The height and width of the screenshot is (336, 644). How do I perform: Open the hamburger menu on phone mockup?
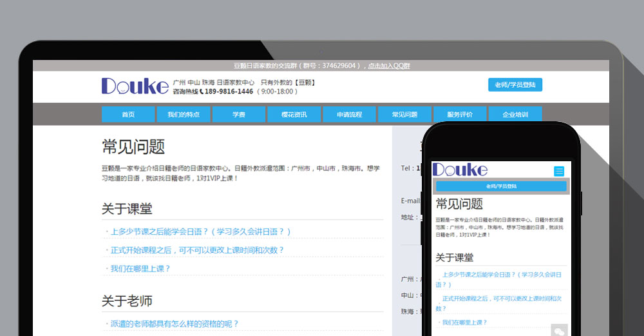pyautogui.click(x=559, y=171)
